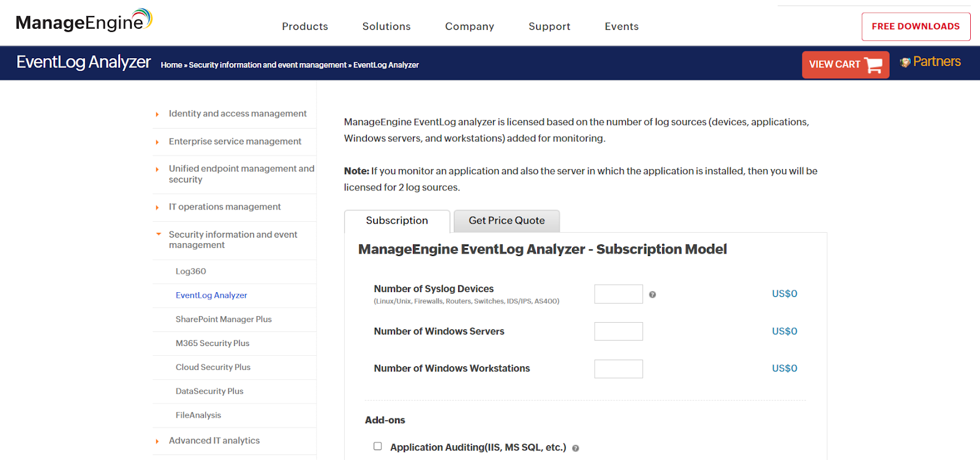This screenshot has width=980, height=460.
Task: Open Log360 in the sidebar
Action: pos(190,271)
